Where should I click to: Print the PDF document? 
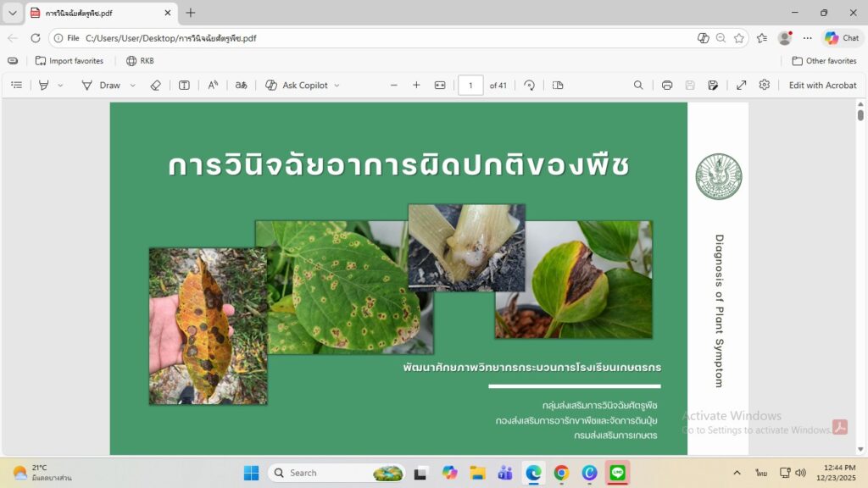[667, 85]
